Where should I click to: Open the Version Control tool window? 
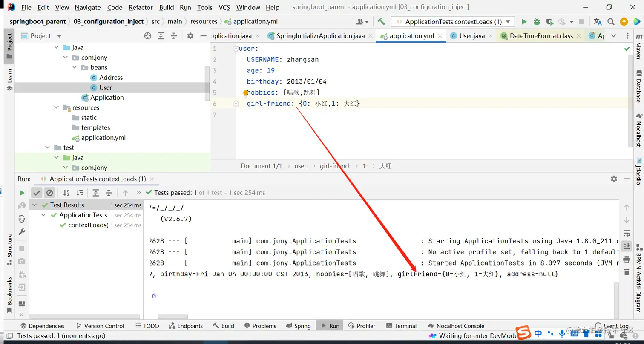pos(100,326)
